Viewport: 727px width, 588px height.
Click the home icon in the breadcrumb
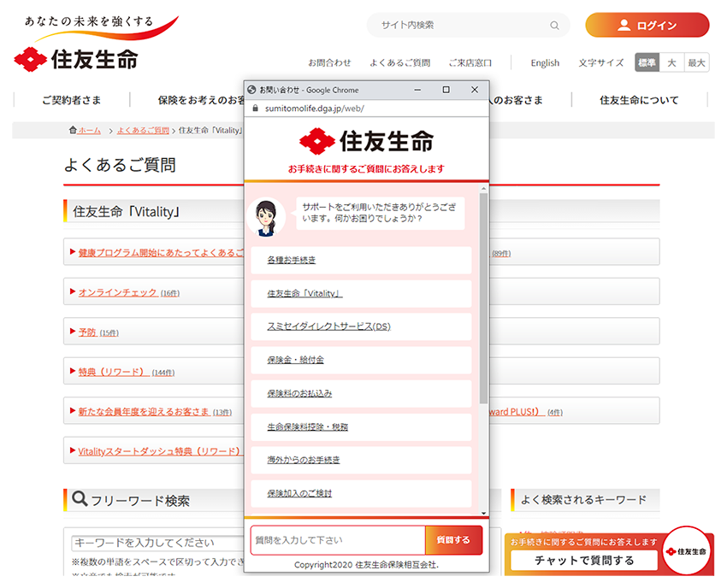click(x=73, y=130)
